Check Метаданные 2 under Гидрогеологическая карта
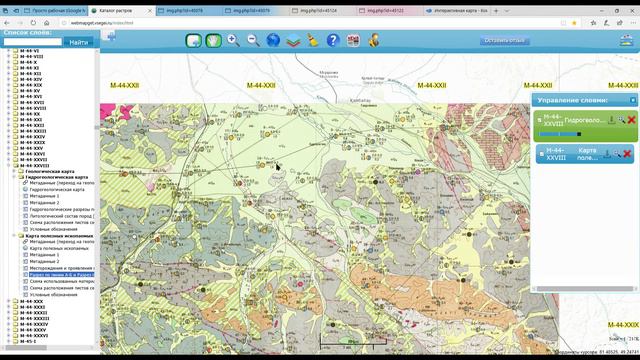The height and width of the screenshot is (360, 640). 25,203
